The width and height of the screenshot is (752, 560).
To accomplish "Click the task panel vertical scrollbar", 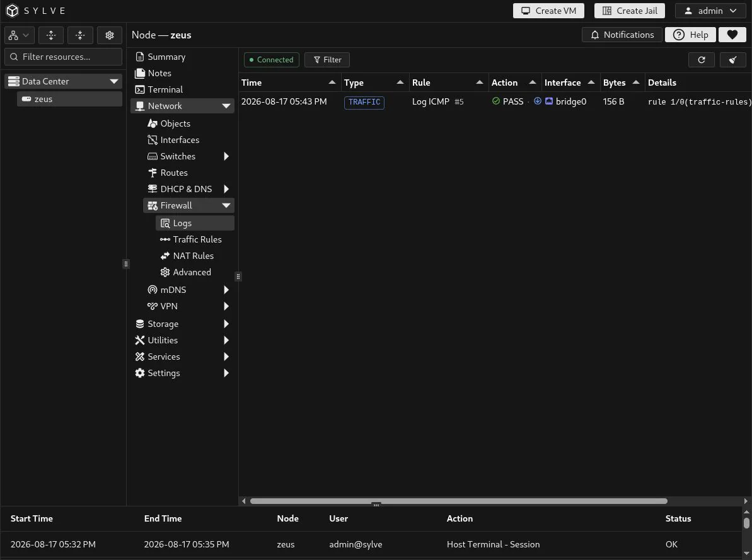I will coord(746,523).
